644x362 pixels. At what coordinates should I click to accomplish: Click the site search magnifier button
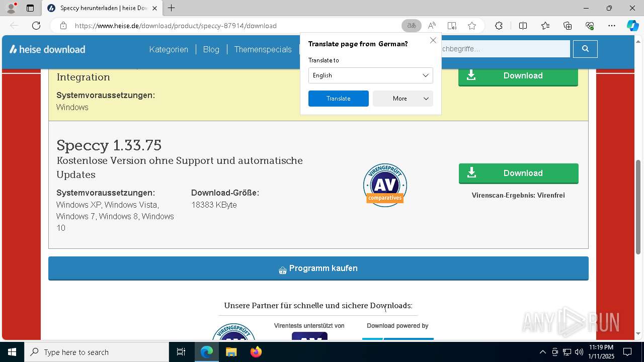tap(585, 49)
